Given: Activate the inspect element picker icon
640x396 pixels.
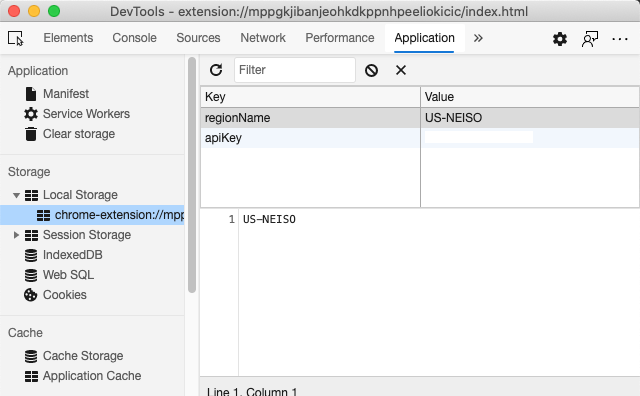Looking at the screenshot, I should (16, 38).
